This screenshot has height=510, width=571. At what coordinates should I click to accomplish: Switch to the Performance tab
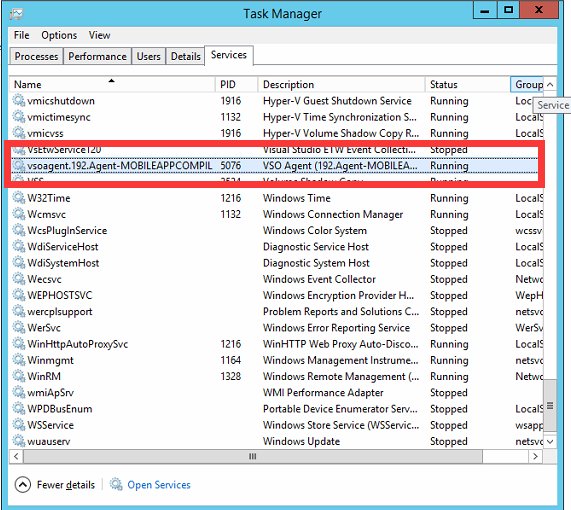[97, 56]
